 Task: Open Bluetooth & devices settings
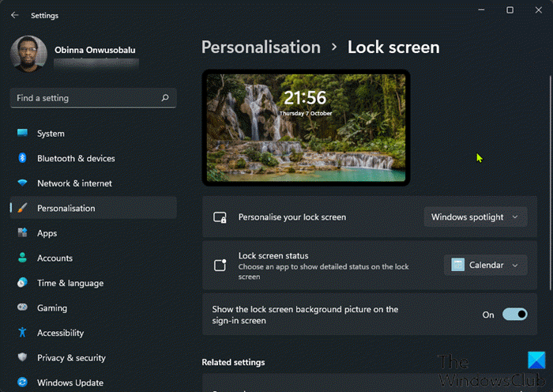click(x=93, y=158)
